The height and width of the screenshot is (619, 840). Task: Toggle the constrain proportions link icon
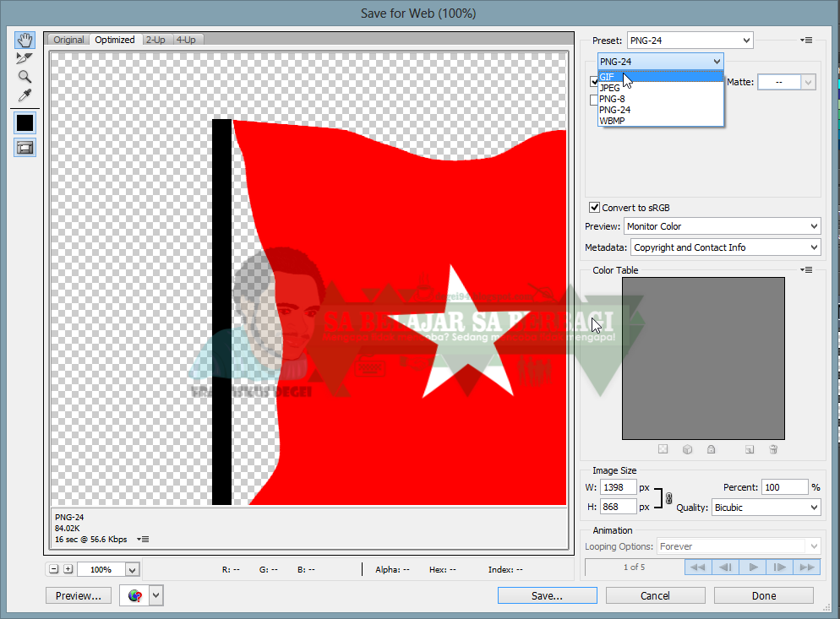[668, 498]
